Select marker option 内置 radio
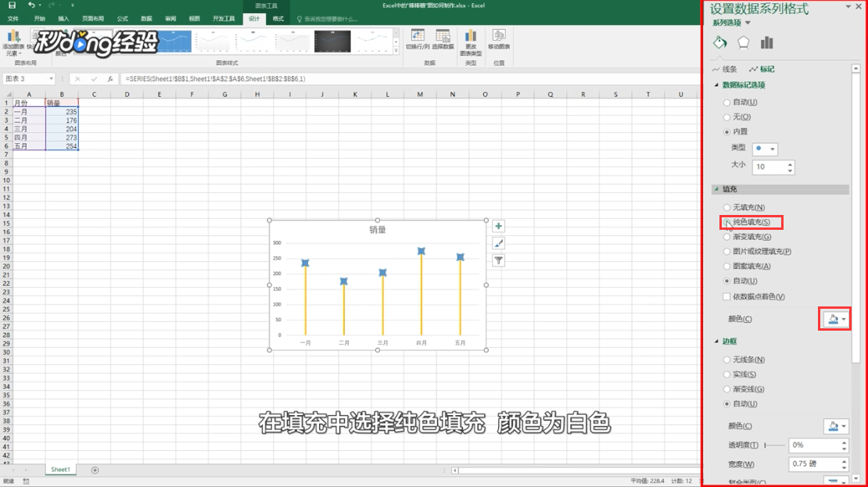This screenshot has height=487, width=868. (x=726, y=131)
